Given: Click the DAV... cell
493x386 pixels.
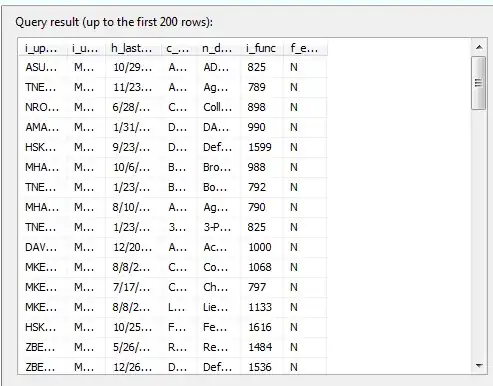Looking at the screenshot, I should pyautogui.click(x=42, y=247).
